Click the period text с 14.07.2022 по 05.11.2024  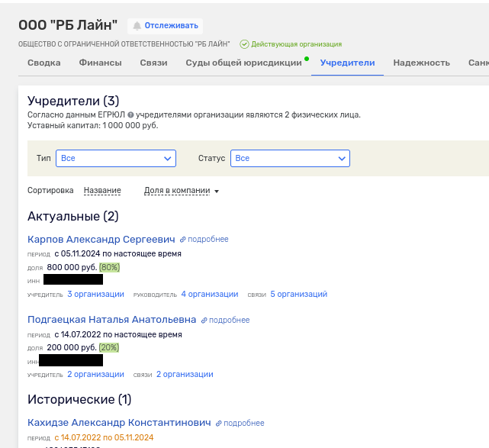104,437
